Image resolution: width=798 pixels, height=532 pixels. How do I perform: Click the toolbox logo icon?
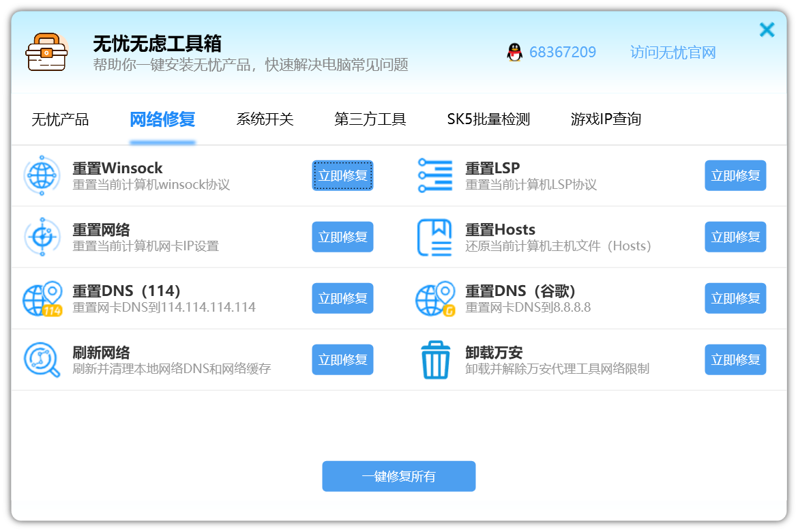pos(46,53)
